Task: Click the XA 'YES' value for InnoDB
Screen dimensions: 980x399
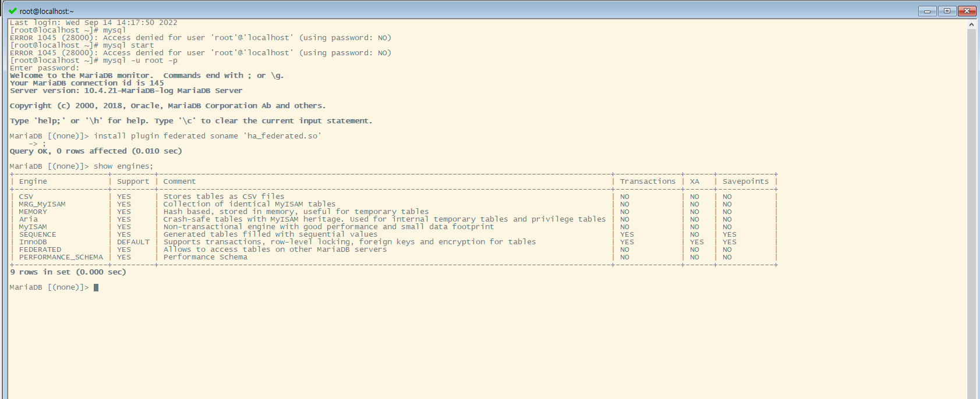Action: [697, 242]
